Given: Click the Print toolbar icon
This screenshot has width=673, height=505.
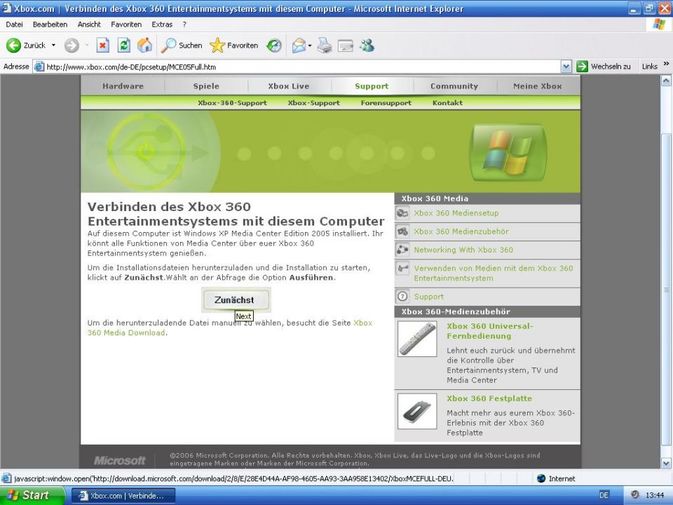Looking at the screenshot, I should tap(324, 45).
